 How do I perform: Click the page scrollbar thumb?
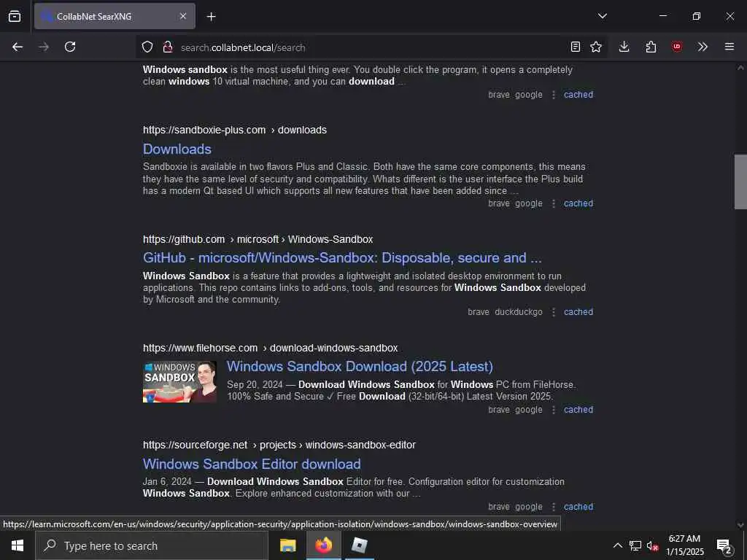point(740,182)
